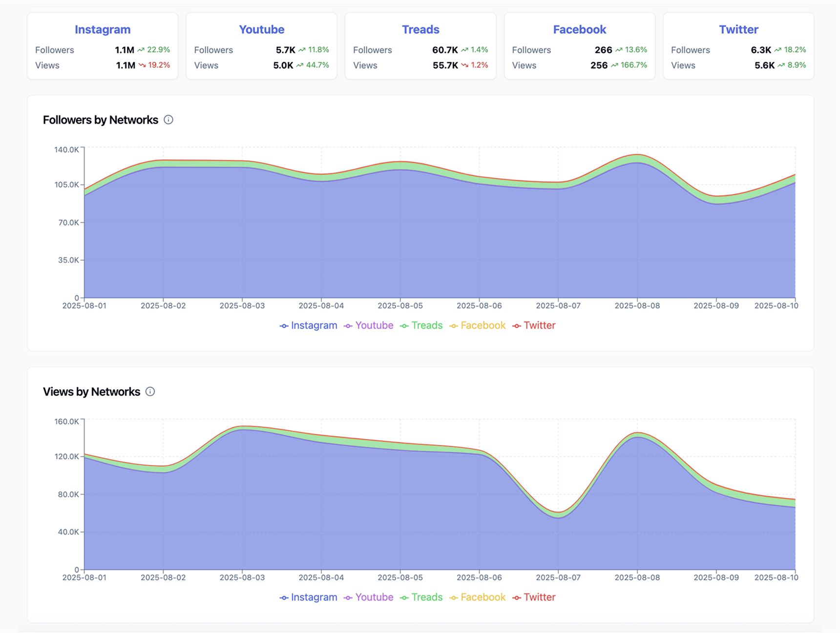Viewport: 840px width, 633px height.
Task: Open the Instagram network card title
Action: click(x=103, y=29)
